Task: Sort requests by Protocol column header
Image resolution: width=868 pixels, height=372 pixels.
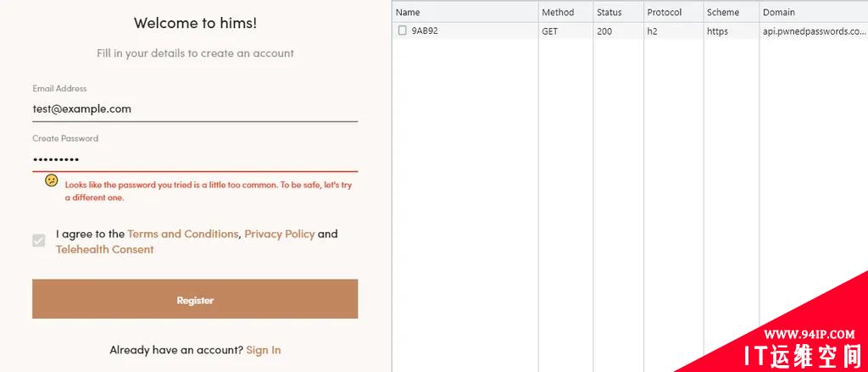Action: [674, 12]
